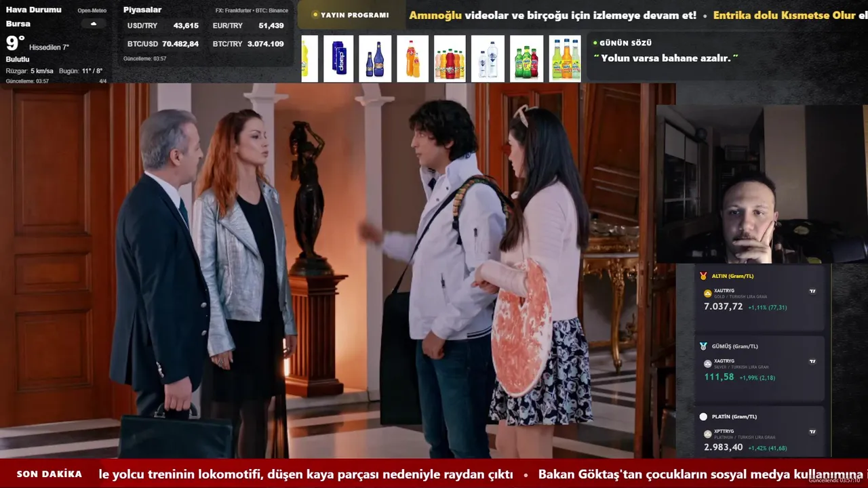The image size is (868, 488).
Task: Select the orange soda bottles product image
Action: 412,59
